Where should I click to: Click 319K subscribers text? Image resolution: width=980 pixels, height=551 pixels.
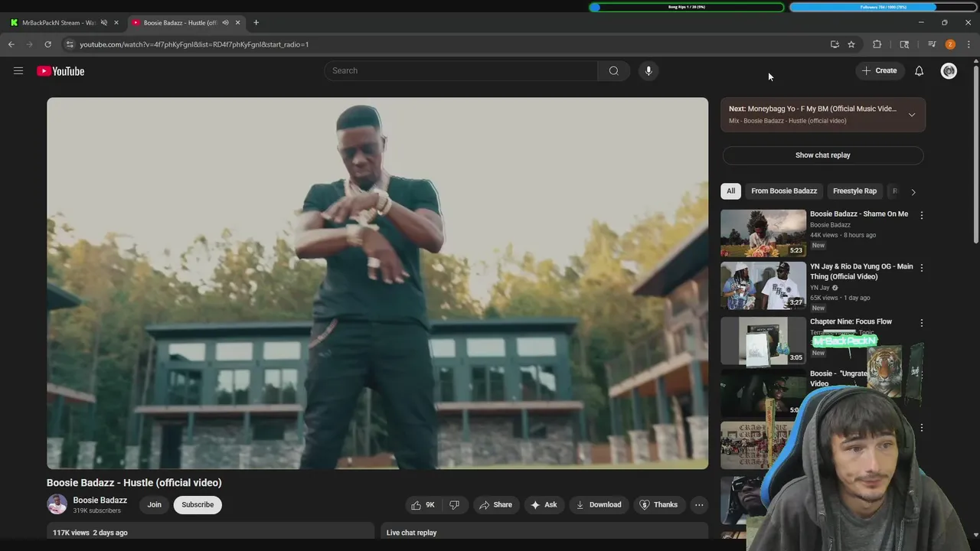[x=96, y=510]
